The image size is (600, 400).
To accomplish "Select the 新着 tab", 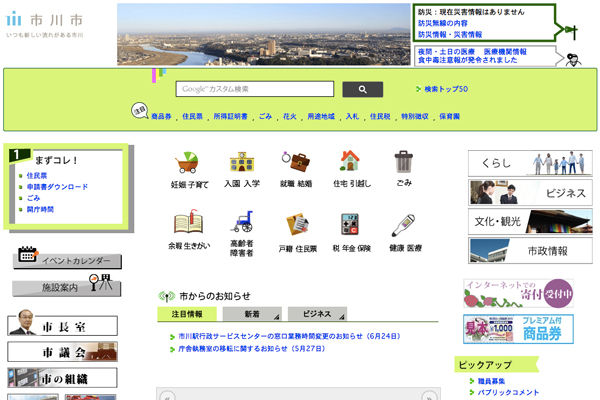I will tap(252, 314).
